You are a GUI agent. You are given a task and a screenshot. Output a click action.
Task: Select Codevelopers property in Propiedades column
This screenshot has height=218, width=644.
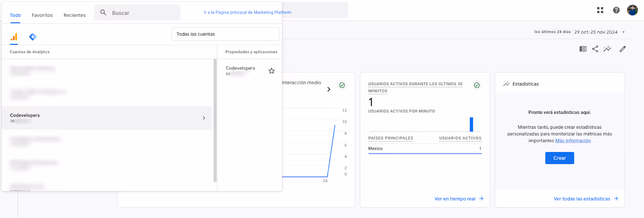[x=241, y=68]
